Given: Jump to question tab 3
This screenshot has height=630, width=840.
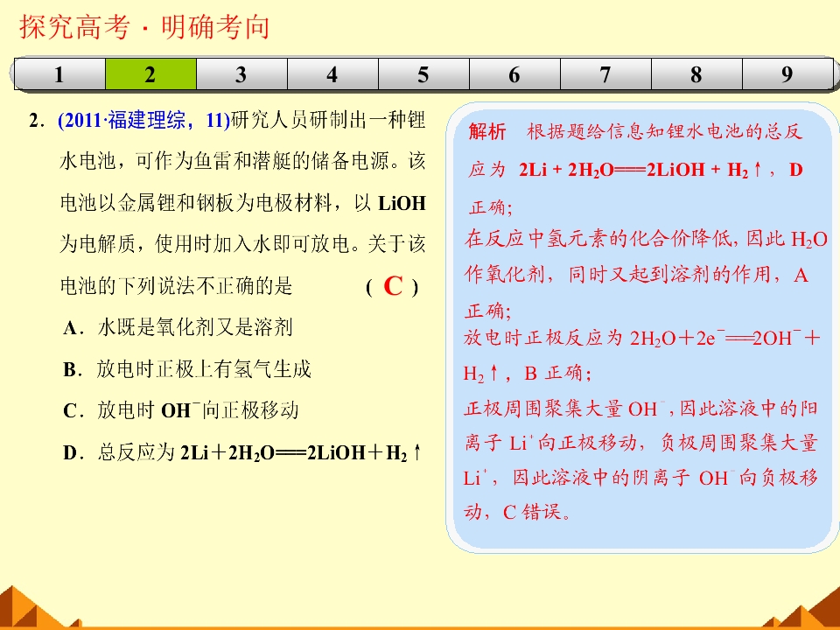Looking at the screenshot, I should tap(241, 73).
